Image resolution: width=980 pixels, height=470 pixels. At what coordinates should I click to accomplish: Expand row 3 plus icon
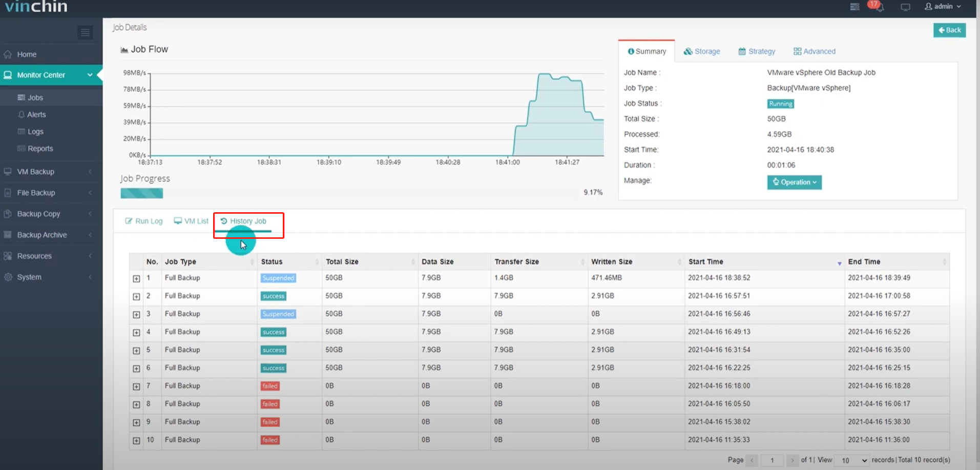(x=136, y=315)
